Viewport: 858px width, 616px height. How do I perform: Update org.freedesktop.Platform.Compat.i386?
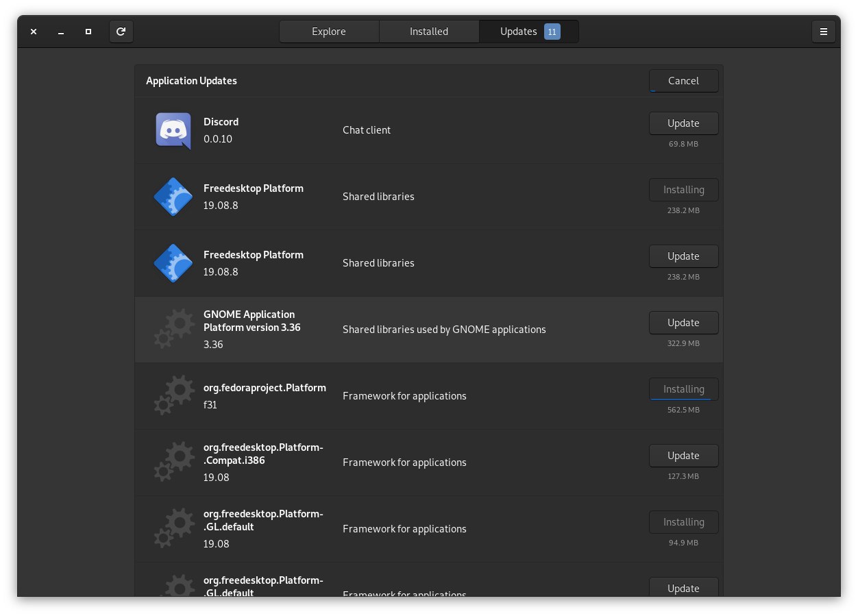pos(684,456)
